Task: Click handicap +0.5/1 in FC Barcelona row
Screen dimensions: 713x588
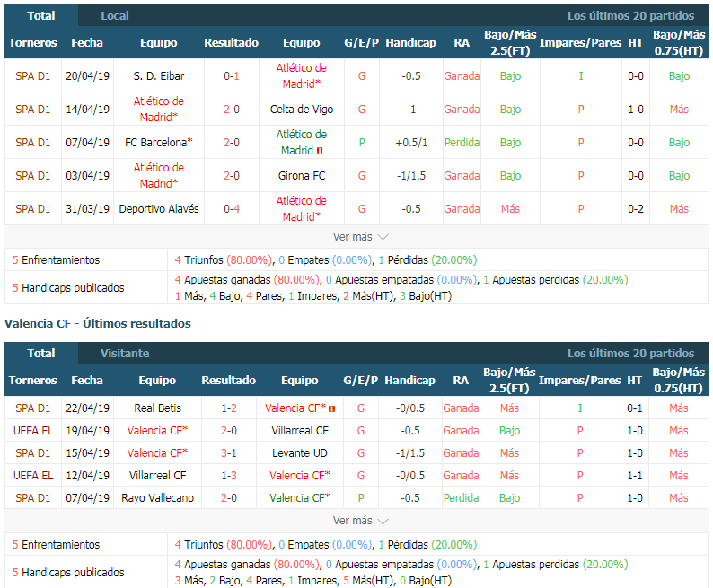Action: click(411, 142)
